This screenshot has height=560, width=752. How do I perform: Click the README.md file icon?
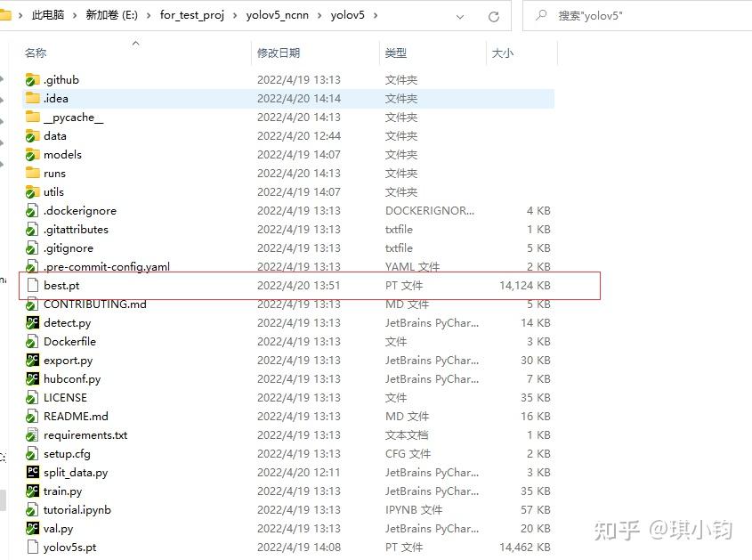click(32, 417)
